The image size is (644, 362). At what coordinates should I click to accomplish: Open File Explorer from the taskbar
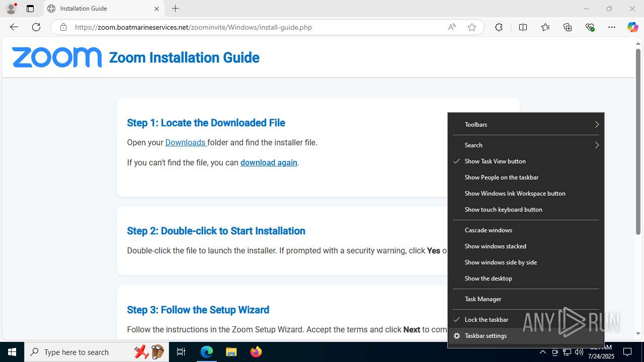tap(231, 352)
